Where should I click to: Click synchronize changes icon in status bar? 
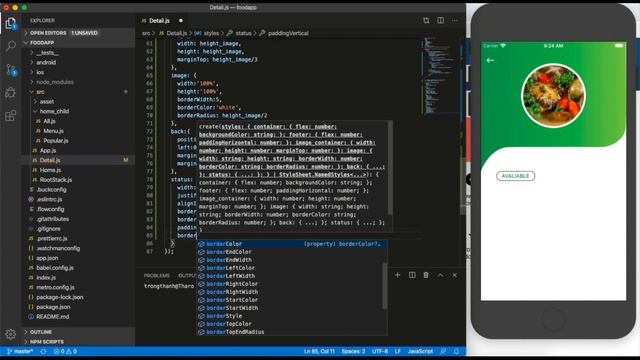(43, 351)
